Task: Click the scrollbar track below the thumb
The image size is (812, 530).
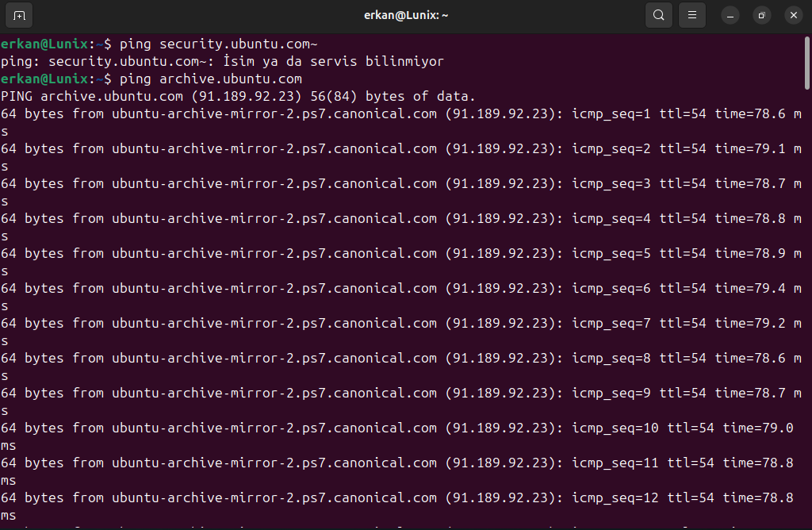Action: pos(807,317)
